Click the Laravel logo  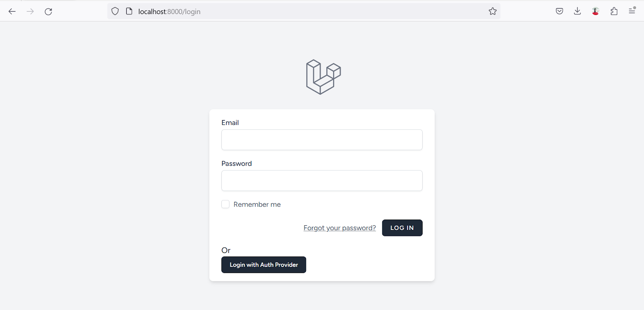point(322,77)
